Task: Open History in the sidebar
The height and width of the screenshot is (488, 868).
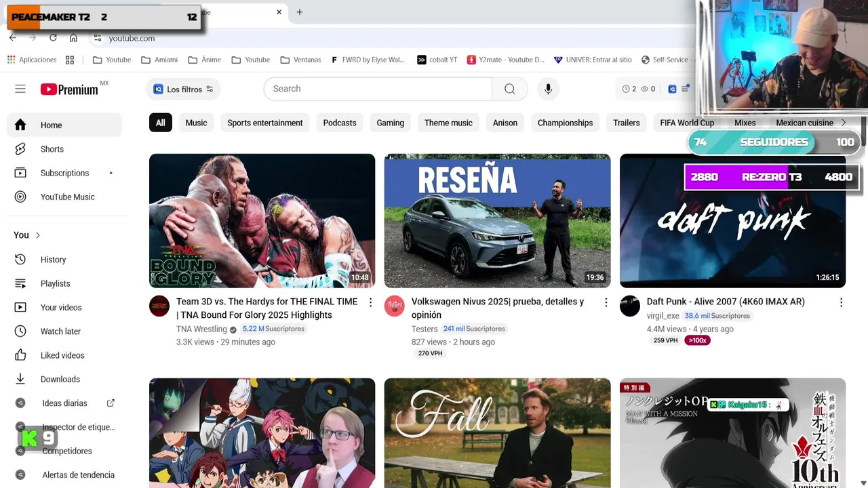Action: click(x=64, y=260)
